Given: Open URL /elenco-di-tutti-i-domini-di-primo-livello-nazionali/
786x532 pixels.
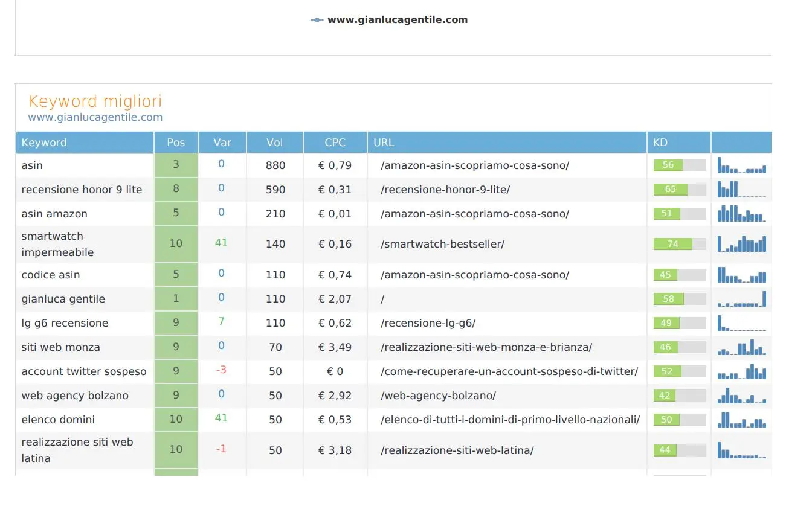Looking at the screenshot, I should click(x=511, y=420).
